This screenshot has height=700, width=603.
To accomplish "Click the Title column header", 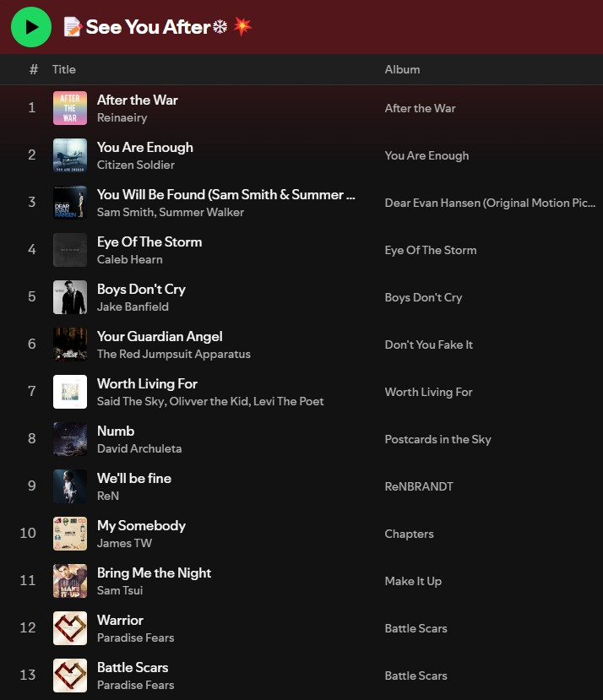I will coord(64,69).
